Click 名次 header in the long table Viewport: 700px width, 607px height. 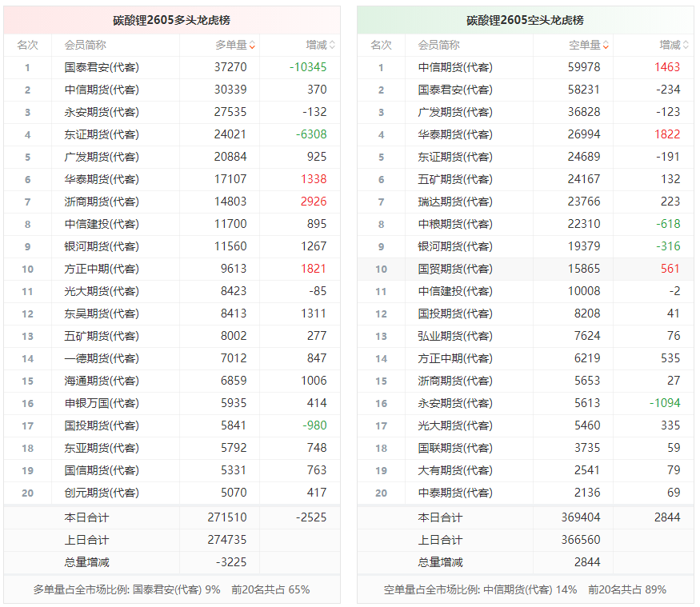coord(28,45)
